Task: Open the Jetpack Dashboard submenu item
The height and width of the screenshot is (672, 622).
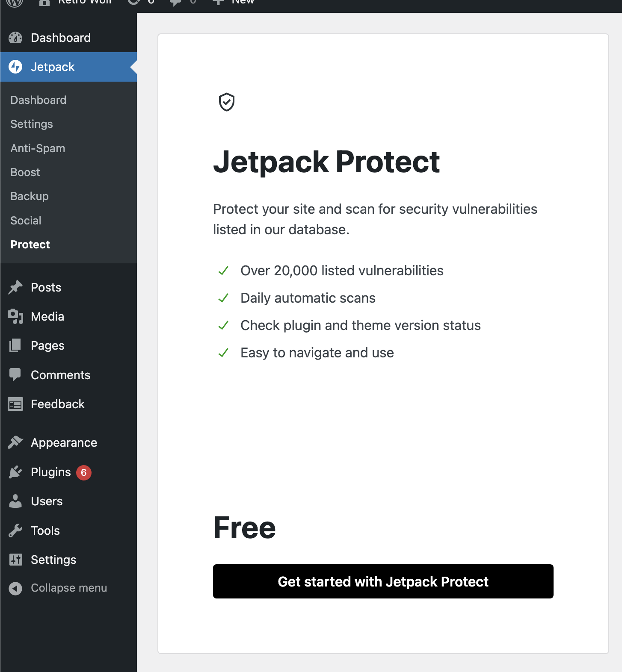Action: coord(39,100)
